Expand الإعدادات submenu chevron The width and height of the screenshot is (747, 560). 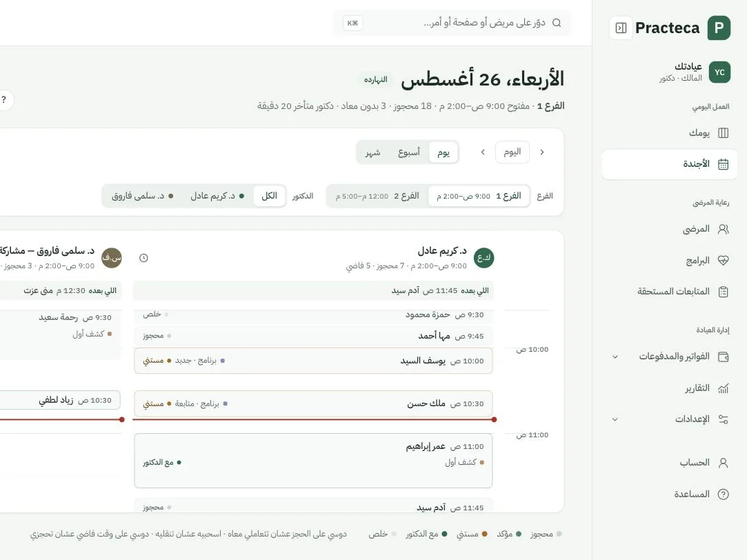coord(615,419)
